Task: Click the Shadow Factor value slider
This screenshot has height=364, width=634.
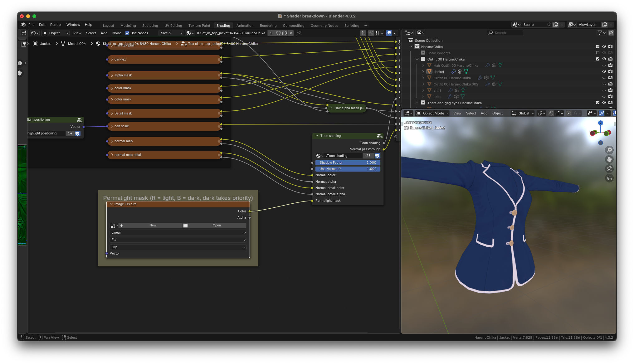Action: tap(348, 163)
